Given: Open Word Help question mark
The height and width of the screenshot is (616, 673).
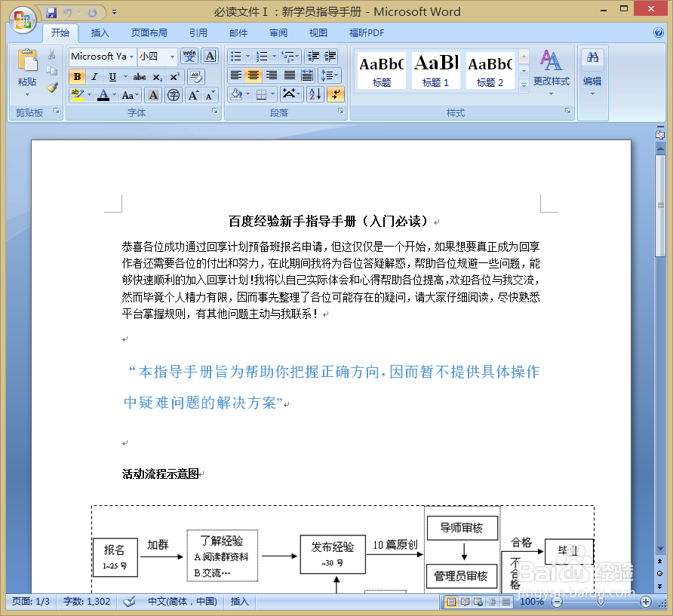Looking at the screenshot, I should point(659,32).
